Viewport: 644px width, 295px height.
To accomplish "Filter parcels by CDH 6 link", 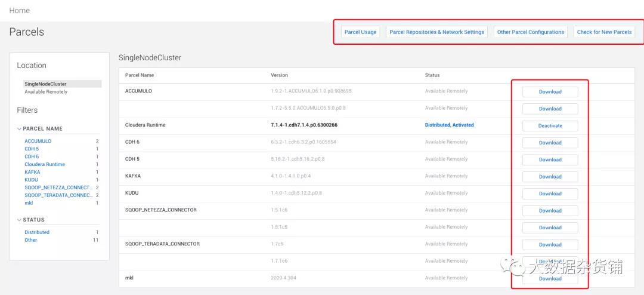I will coord(32,157).
